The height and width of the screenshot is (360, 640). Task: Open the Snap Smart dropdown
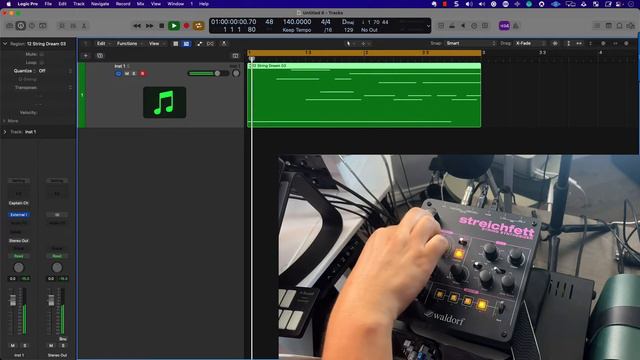tap(470, 43)
